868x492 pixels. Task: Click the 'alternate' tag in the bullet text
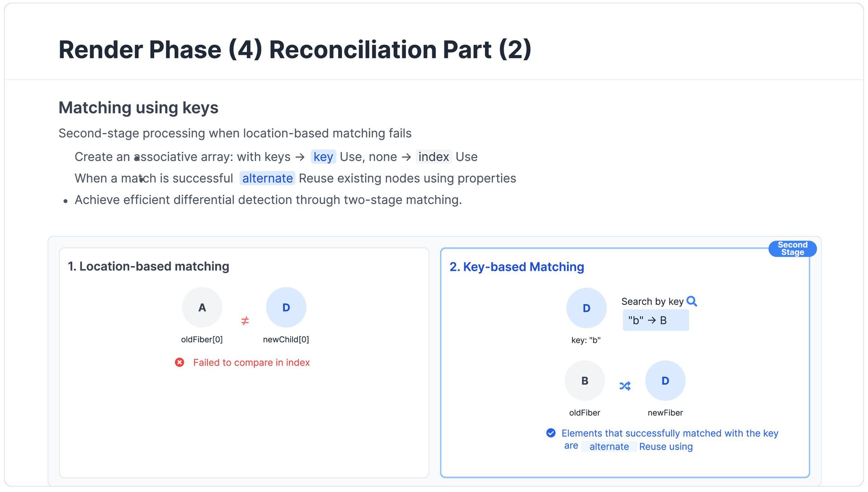tap(267, 178)
